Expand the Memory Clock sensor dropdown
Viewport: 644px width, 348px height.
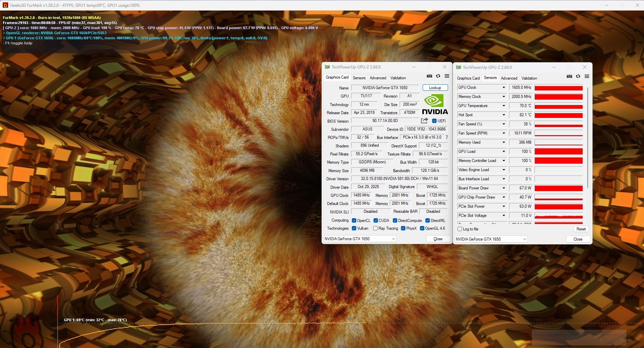tap(504, 97)
